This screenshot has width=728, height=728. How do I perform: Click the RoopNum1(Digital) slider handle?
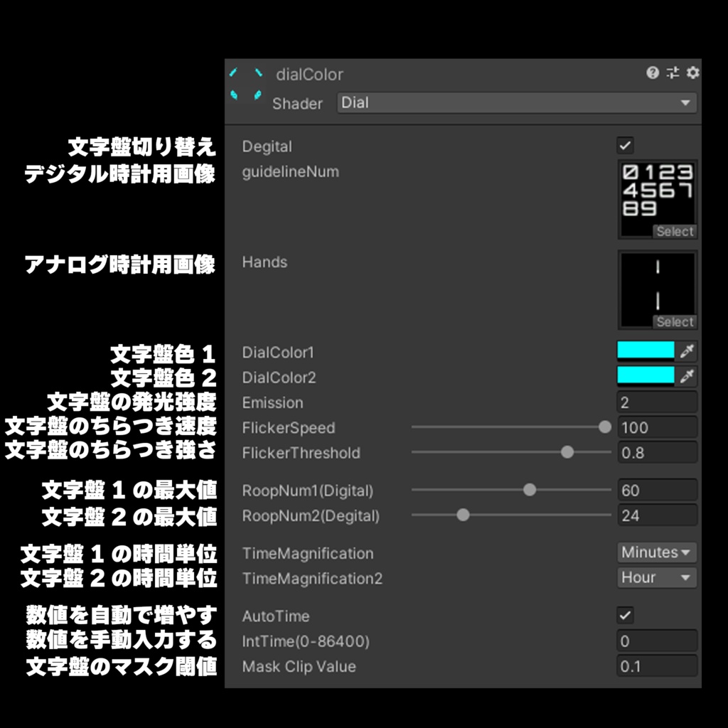click(529, 490)
